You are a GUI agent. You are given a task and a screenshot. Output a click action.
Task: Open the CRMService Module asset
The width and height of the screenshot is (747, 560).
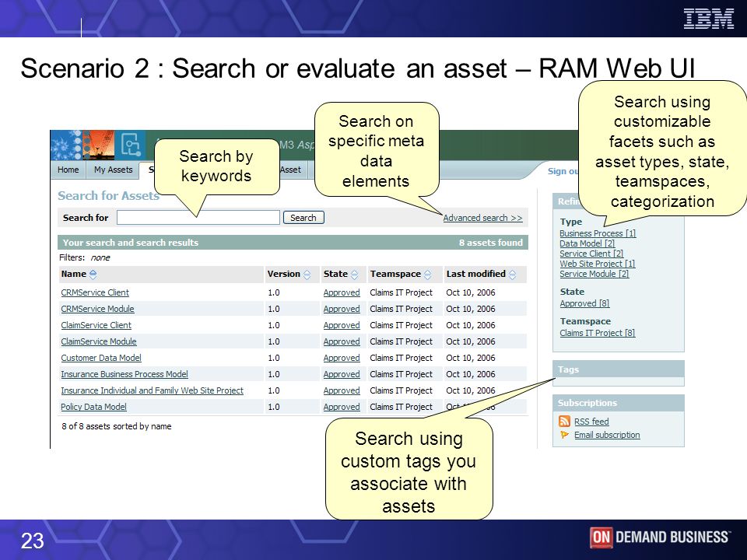[x=97, y=309]
